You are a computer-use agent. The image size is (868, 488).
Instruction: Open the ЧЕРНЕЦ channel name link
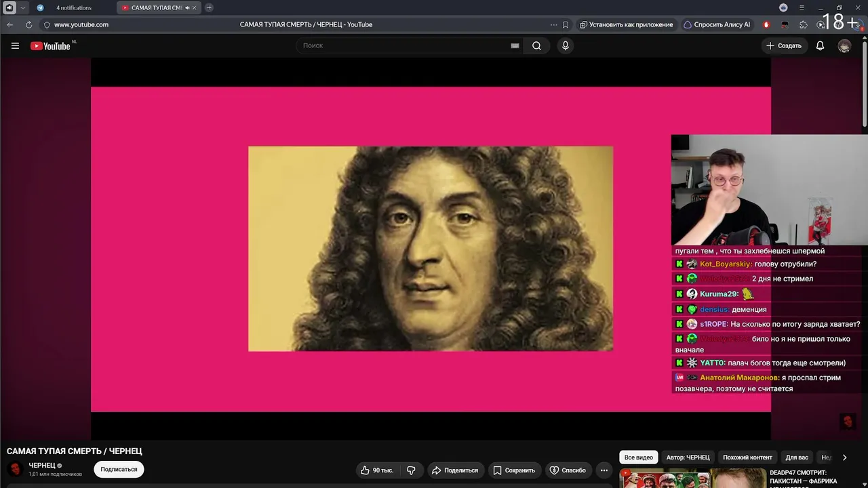(42, 466)
